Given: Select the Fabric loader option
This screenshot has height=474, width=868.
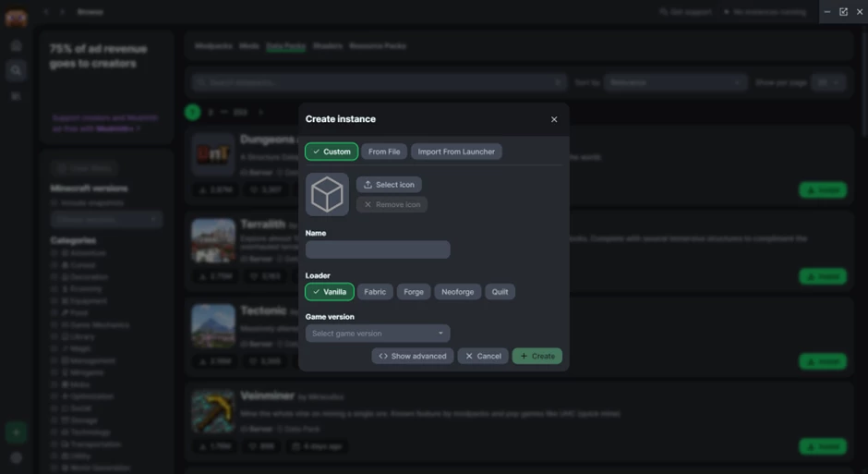Looking at the screenshot, I should coord(375,292).
